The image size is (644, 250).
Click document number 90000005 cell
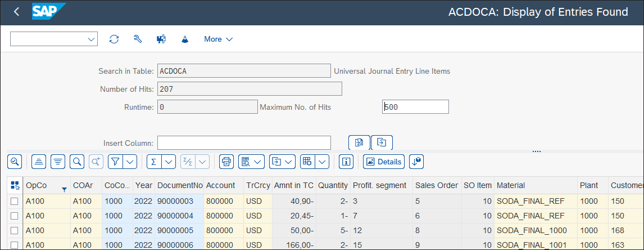click(179, 230)
